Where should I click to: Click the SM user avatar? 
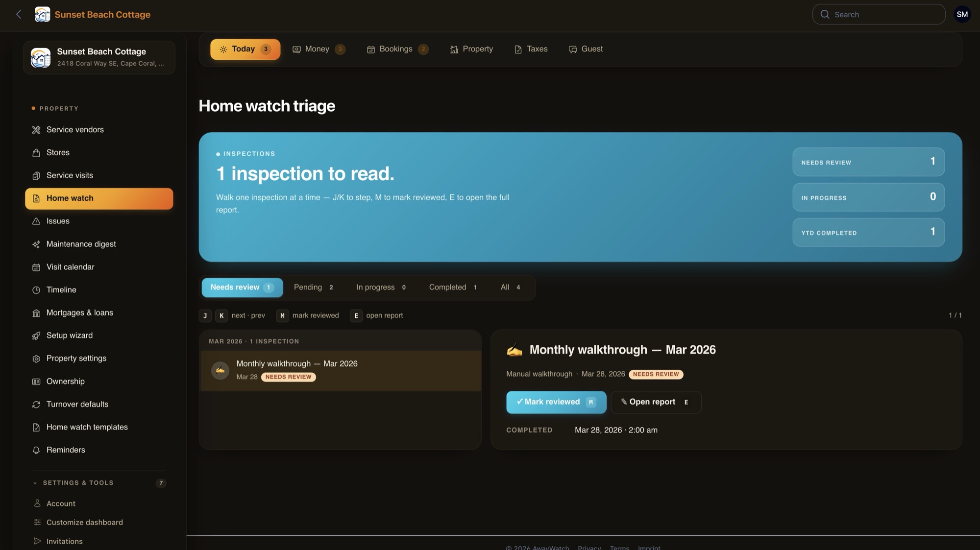point(962,14)
